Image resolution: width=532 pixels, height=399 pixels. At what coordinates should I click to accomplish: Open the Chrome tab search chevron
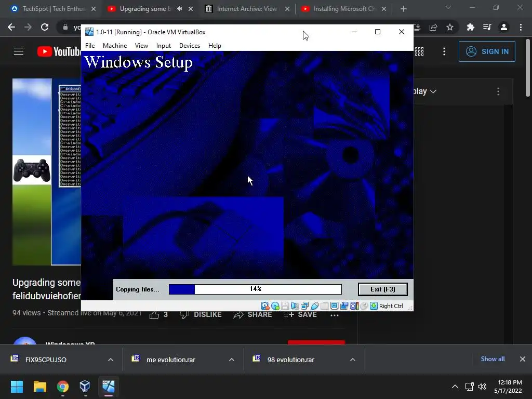click(448, 7)
